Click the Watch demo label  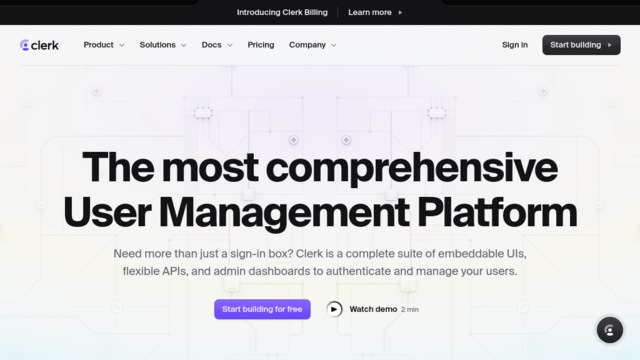[373, 309]
